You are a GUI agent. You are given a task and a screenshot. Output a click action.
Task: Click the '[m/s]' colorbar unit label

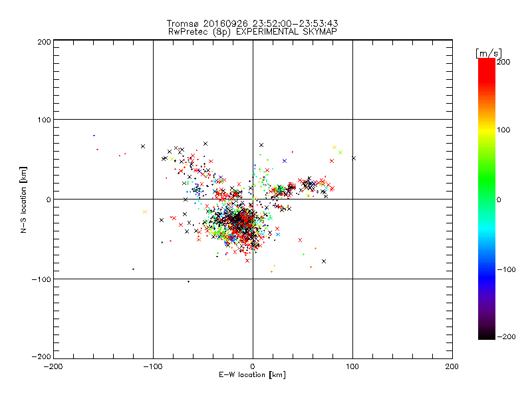[489, 53]
